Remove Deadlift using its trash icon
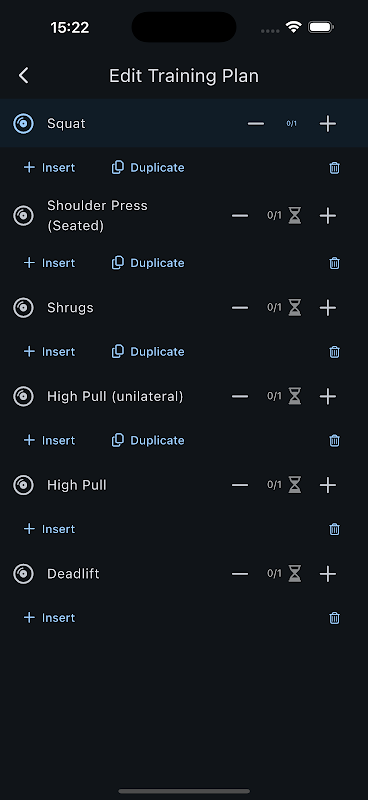The height and width of the screenshot is (800, 368). point(334,618)
